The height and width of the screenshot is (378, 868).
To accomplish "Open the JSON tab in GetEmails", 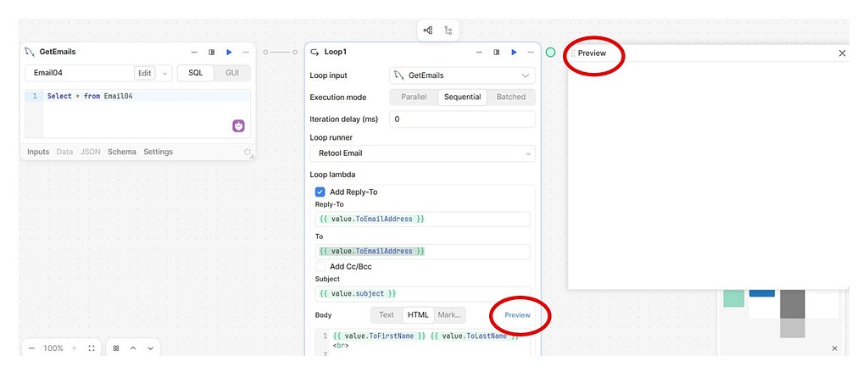I will click(90, 152).
